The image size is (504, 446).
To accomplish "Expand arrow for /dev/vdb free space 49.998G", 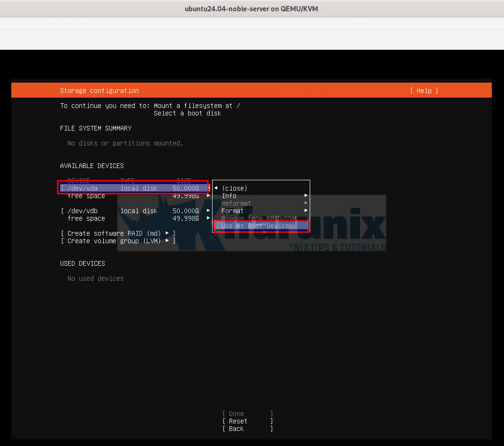I will click(208, 218).
